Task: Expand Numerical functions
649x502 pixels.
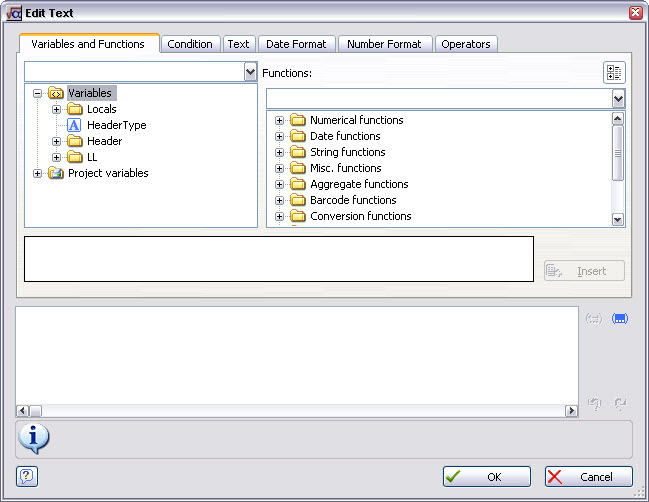Action: (x=279, y=120)
